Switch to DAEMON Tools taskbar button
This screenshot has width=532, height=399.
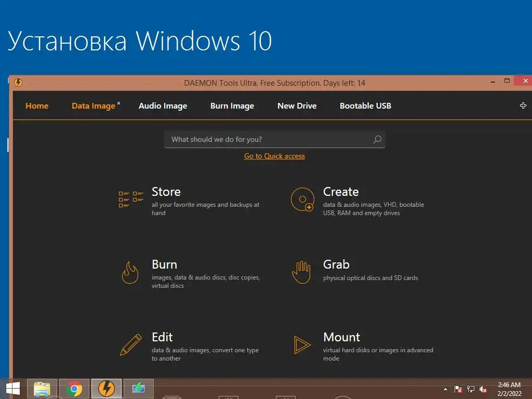(x=107, y=389)
